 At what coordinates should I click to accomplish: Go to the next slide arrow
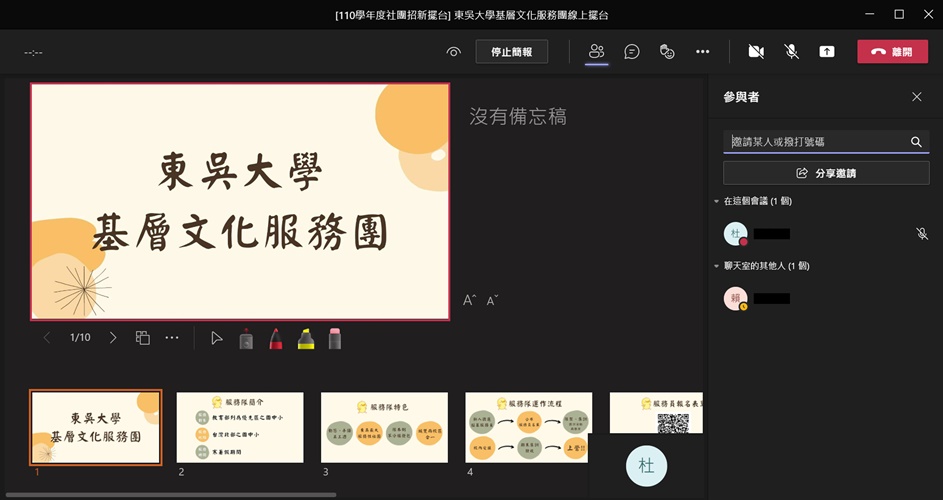113,338
